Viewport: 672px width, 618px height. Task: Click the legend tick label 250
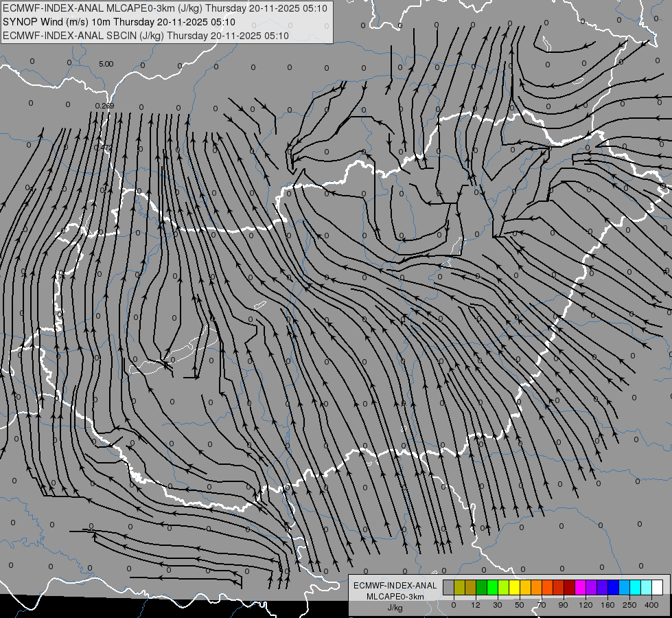pos(629,605)
